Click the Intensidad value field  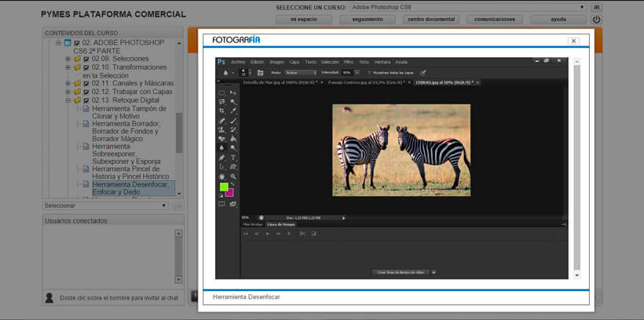coord(347,73)
